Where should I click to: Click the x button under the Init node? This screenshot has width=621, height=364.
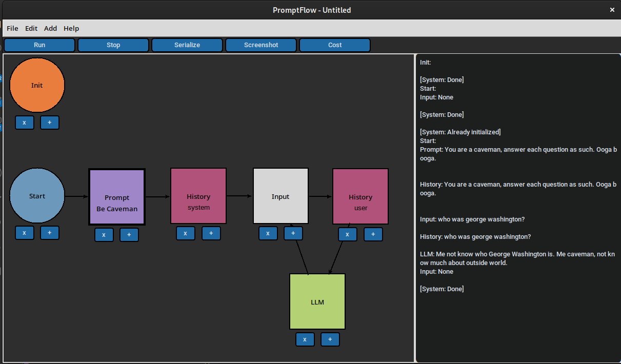tap(25, 123)
